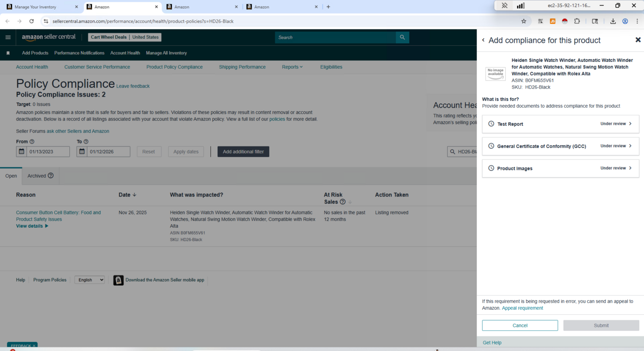Screen dimensions: 644x351
Task: Expand General Certificate of Conformity row
Action: (560, 146)
